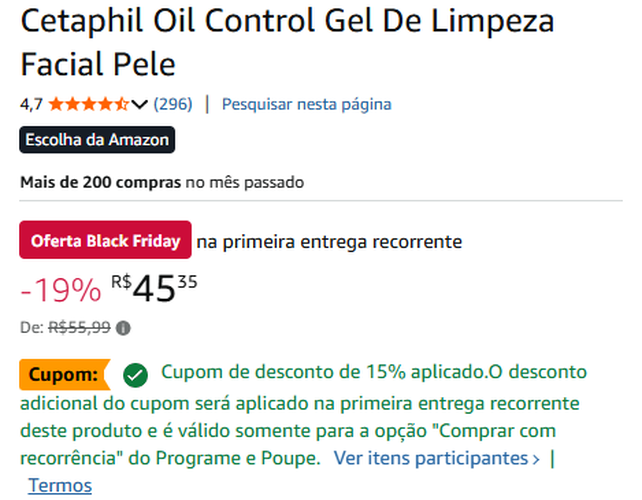The height and width of the screenshot is (500, 642).
Task: Click the -19% discount percentage
Action: [x=61, y=291]
